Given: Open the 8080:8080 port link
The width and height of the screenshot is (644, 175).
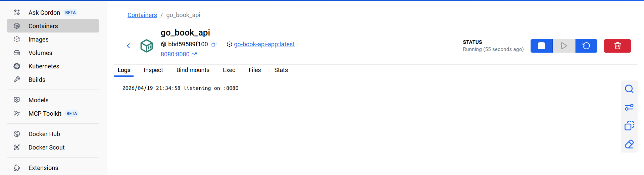Looking at the screenshot, I should coord(175,54).
